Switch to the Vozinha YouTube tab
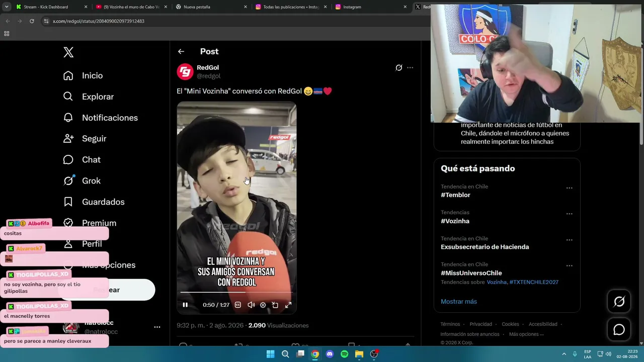This screenshot has height=362, width=644. pyautogui.click(x=131, y=7)
